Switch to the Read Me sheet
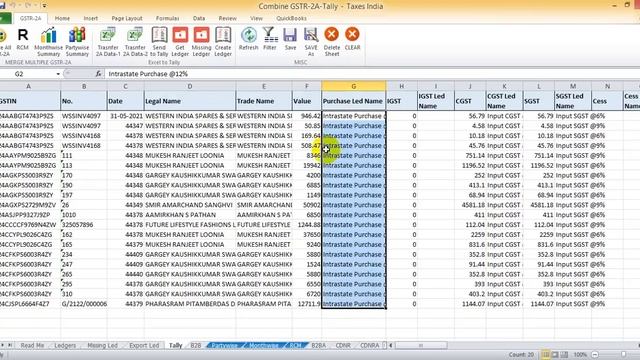Screen dimensions: 640x360 pyautogui.click(x=32, y=345)
